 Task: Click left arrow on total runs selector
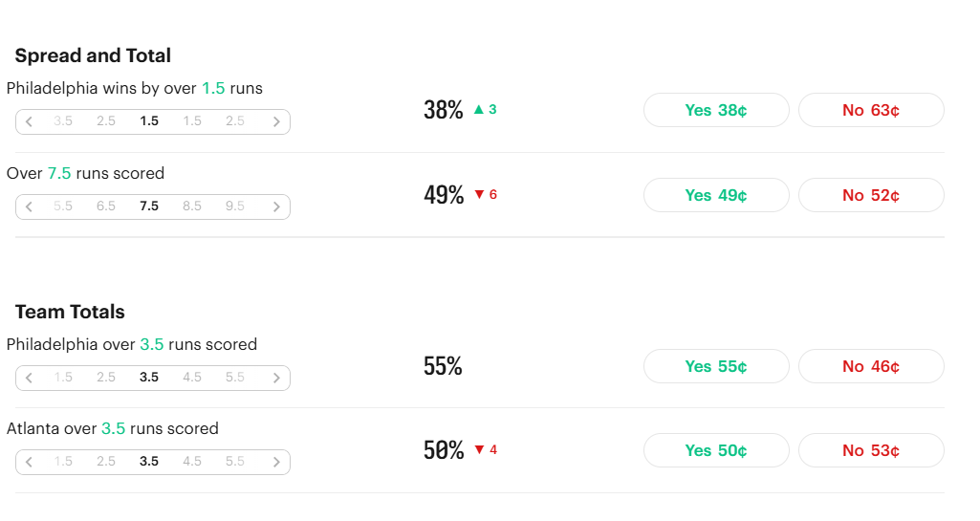pyautogui.click(x=29, y=206)
